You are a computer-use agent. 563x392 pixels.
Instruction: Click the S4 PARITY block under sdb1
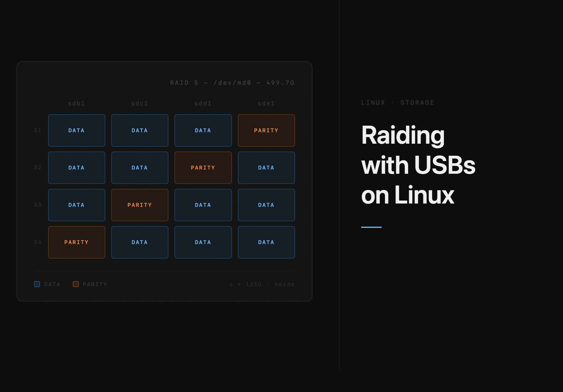tap(77, 242)
